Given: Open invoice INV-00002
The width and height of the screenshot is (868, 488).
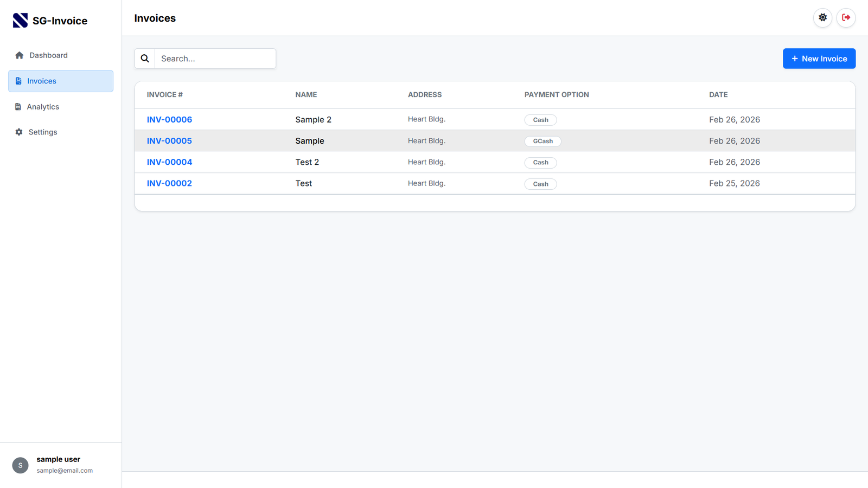Looking at the screenshot, I should coord(169,183).
